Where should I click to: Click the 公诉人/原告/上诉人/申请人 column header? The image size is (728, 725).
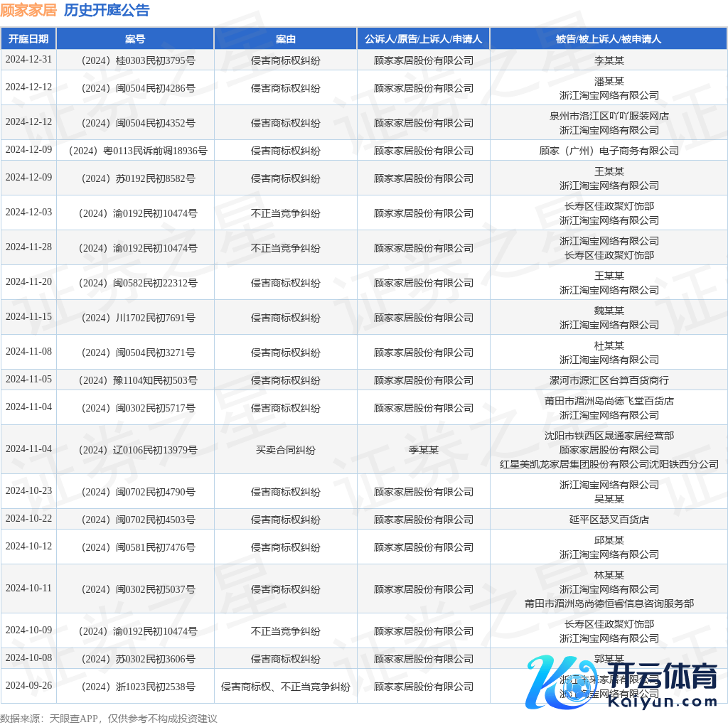[x=423, y=39]
